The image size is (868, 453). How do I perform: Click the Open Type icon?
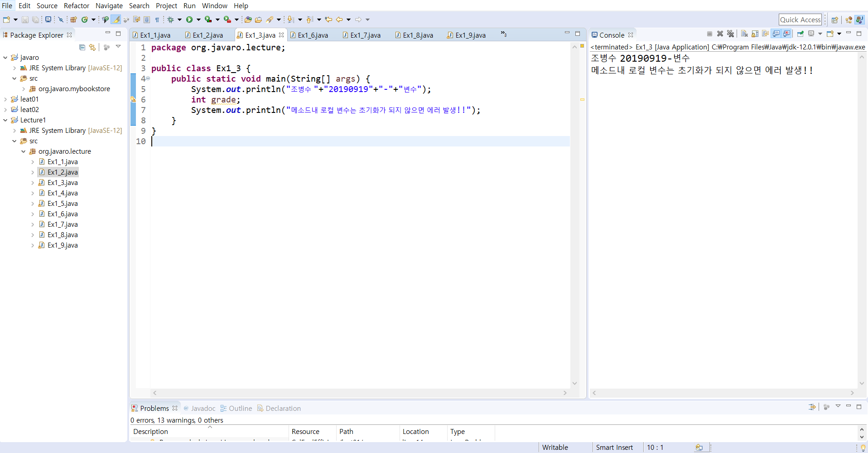click(x=248, y=19)
